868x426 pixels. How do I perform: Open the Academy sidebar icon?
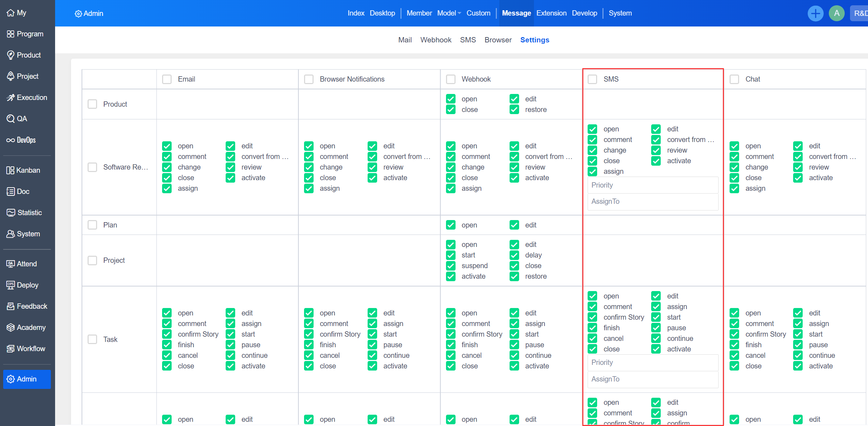click(x=11, y=327)
